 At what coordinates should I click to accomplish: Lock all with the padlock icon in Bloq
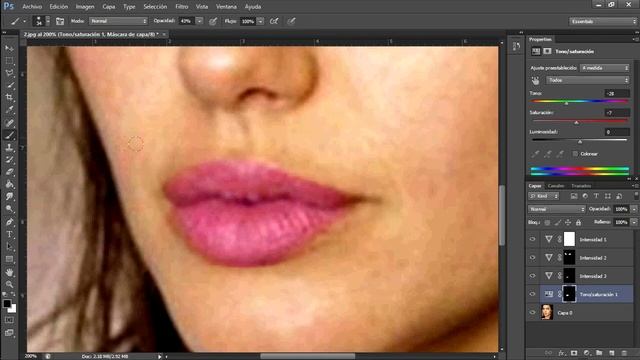click(578, 222)
